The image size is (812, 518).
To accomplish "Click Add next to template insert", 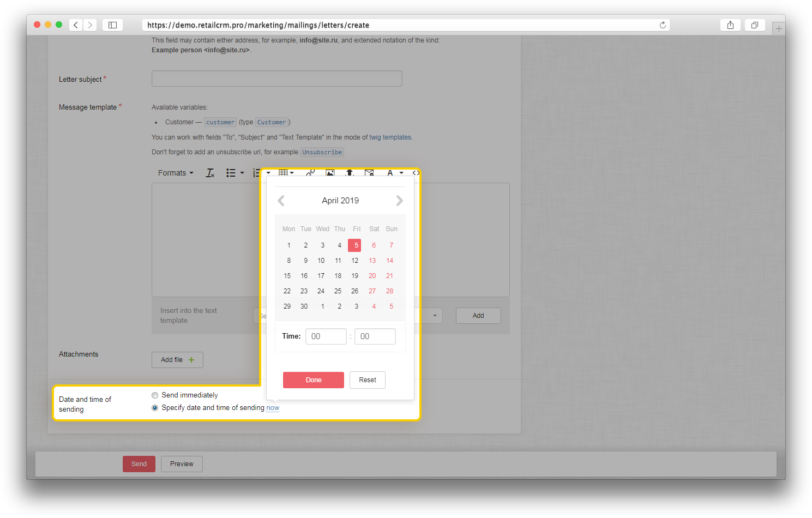I will pyautogui.click(x=478, y=316).
